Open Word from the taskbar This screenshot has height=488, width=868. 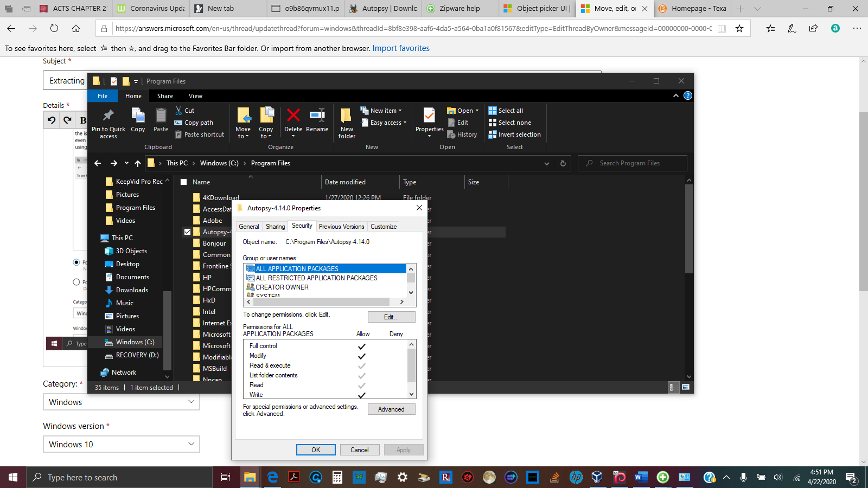(641, 477)
